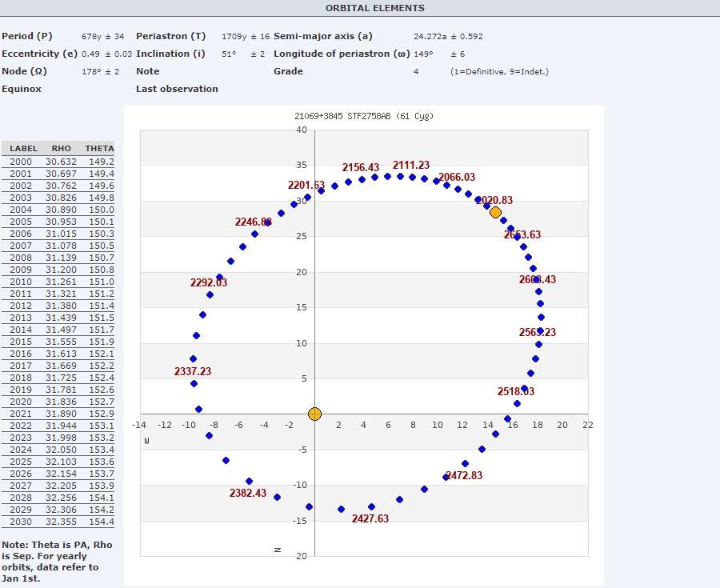Select the year 2000 ephemeris row
The height and width of the screenshot is (588, 720).
[x=58, y=161]
